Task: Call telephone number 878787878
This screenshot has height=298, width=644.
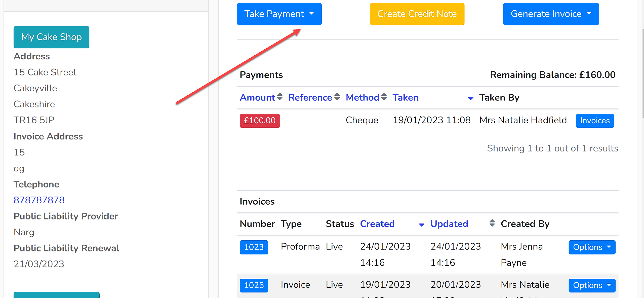Action: [x=39, y=200]
